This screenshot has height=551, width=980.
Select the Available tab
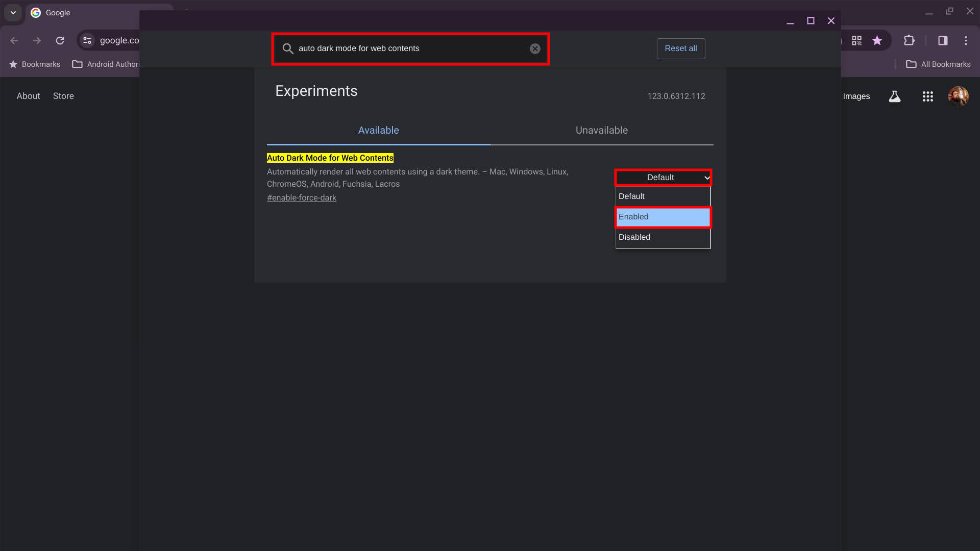(x=378, y=131)
